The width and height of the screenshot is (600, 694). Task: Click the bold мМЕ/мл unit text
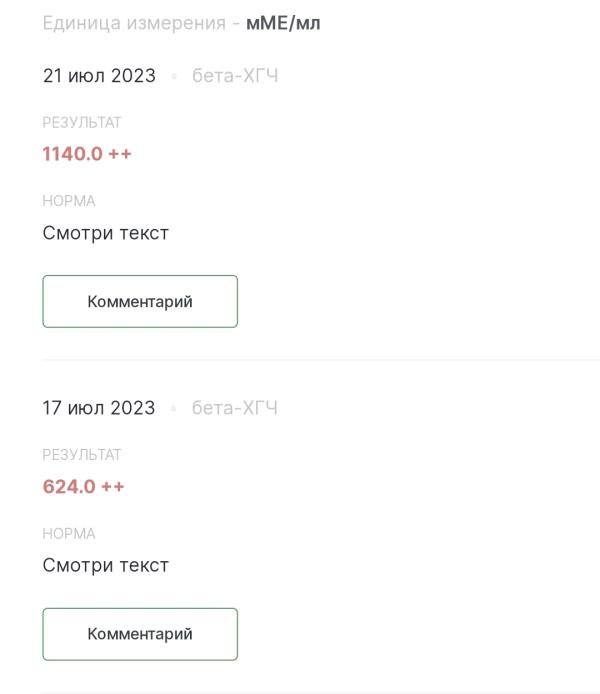coord(283,23)
